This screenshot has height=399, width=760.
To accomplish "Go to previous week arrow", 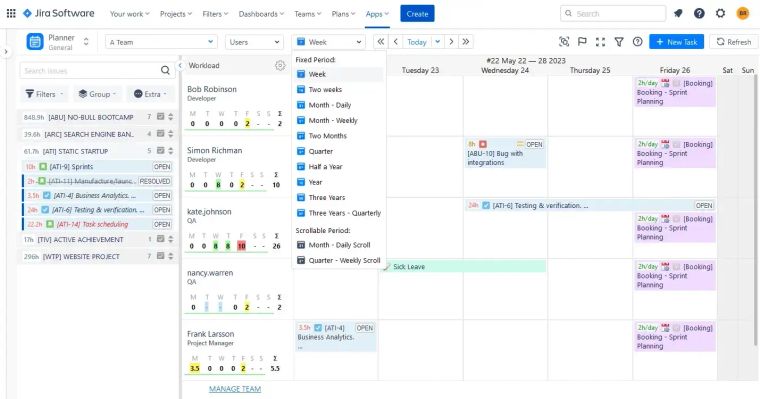I will [396, 42].
